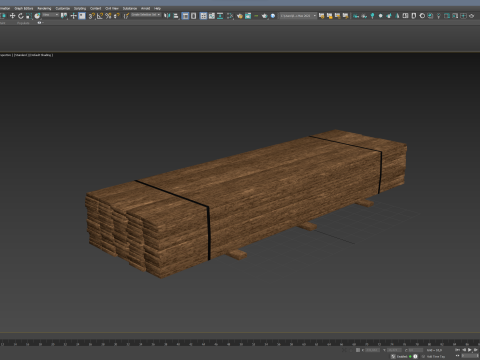The image size is (480, 360).
Task: Open the Graph Editors menu
Action: (x=24, y=8)
